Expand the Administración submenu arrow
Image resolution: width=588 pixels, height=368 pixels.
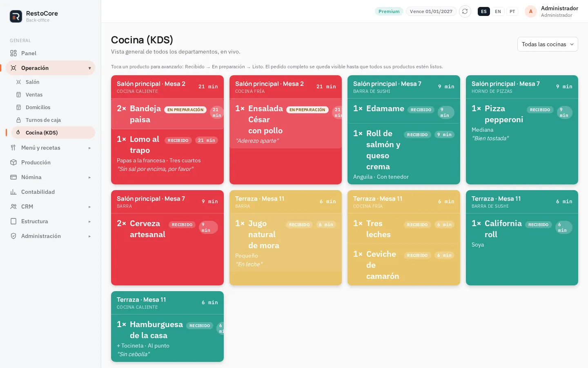[x=89, y=236]
